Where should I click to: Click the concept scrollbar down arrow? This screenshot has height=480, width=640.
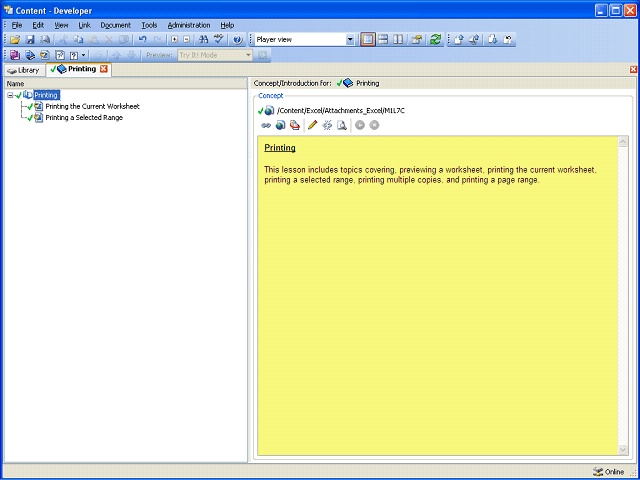point(623,450)
